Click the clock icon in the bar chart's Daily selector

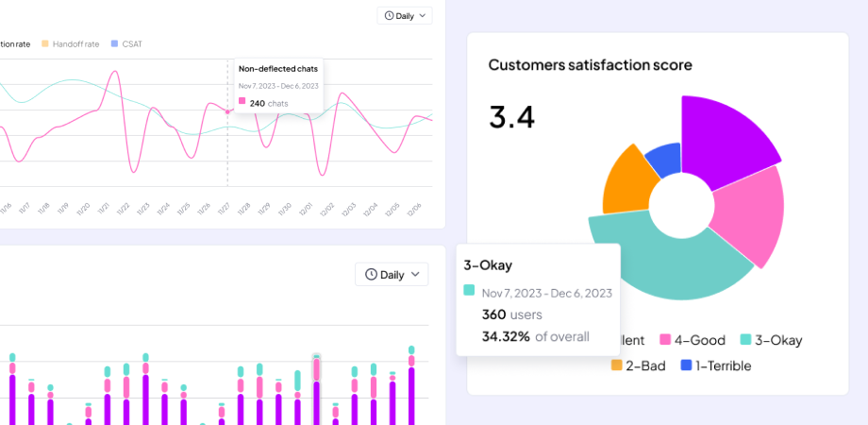(x=371, y=275)
